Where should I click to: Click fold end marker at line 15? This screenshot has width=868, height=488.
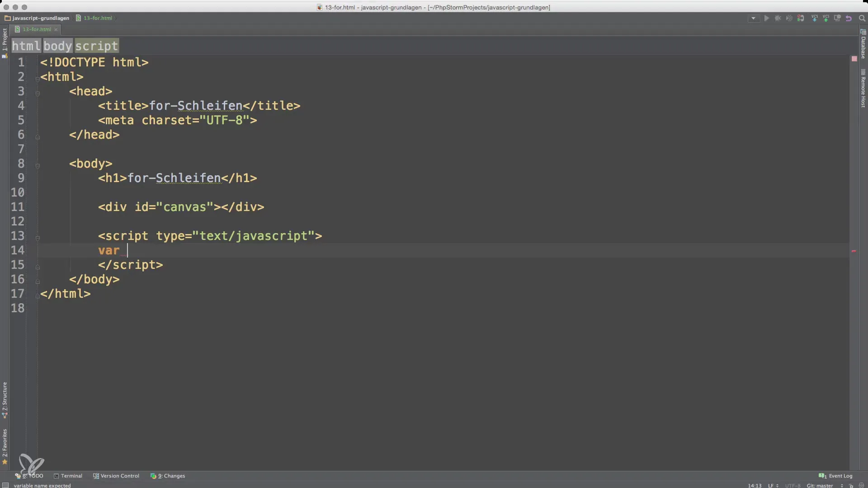[x=38, y=267]
